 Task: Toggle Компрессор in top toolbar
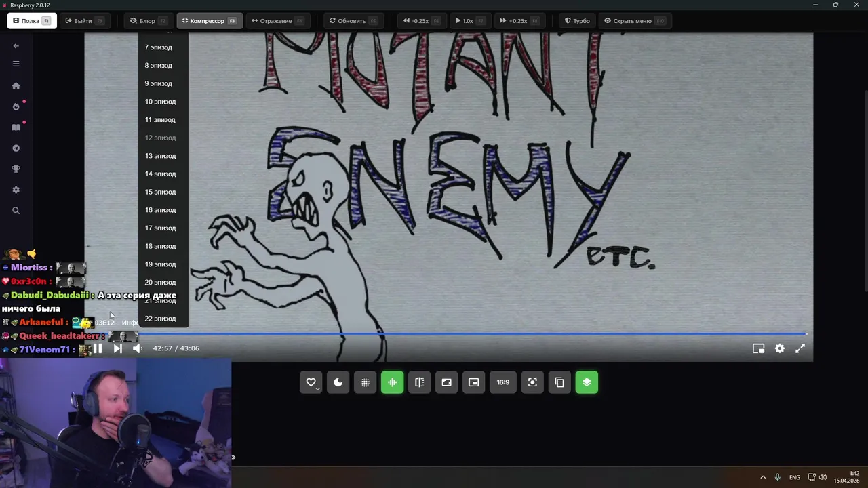pos(209,21)
